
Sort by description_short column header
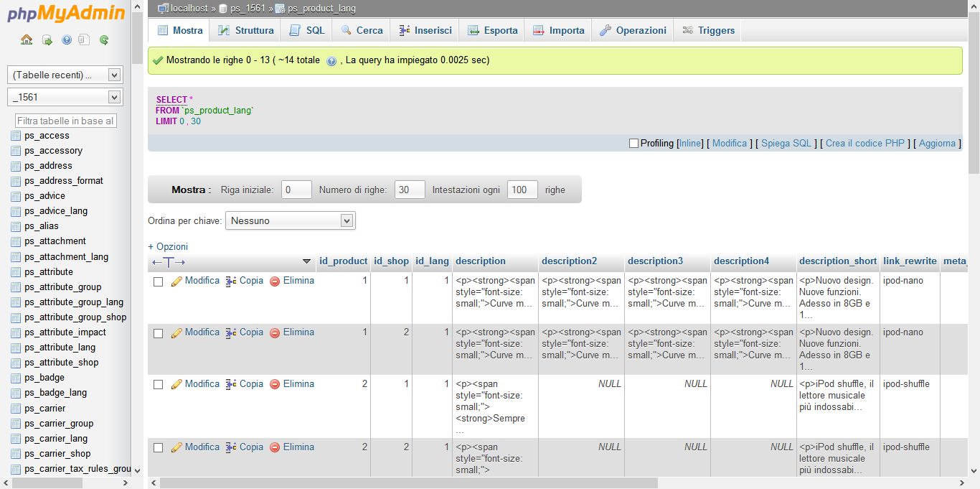coord(838,261)
